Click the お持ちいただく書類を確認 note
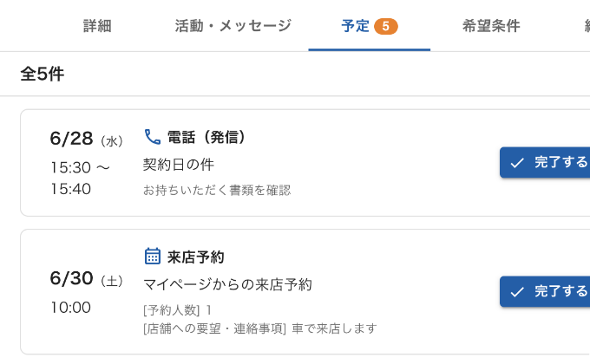The width and height of the screenshot is (590, 364). click(x=217, y=191)
